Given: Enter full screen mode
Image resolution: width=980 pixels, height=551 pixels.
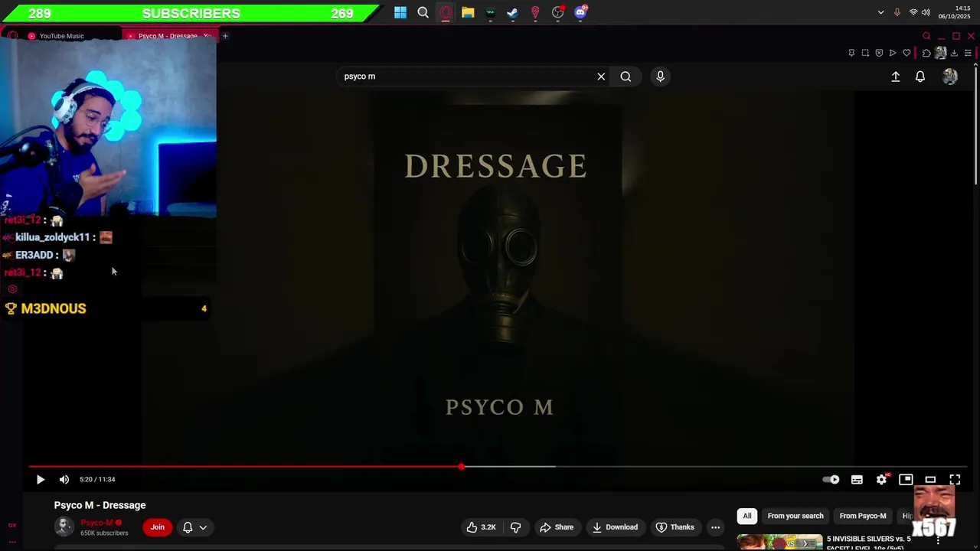Looking at the screenshot, I should click(x=955, y=479).
